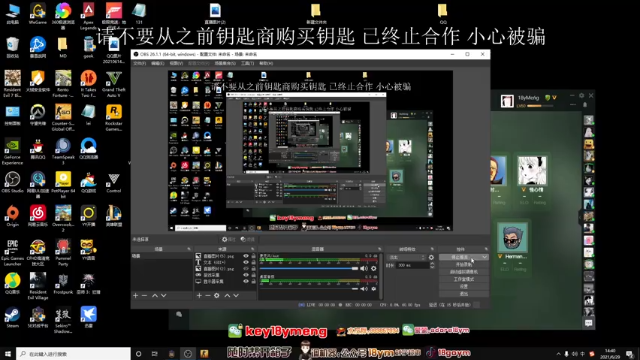Open OBS Settings button in controls

pos(464,287)
